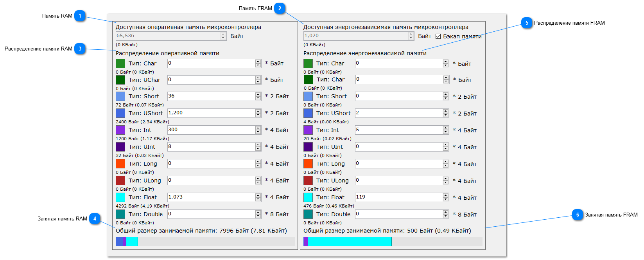
Task: Click the RAM Int purple swatch
Action: pos(120,130)
